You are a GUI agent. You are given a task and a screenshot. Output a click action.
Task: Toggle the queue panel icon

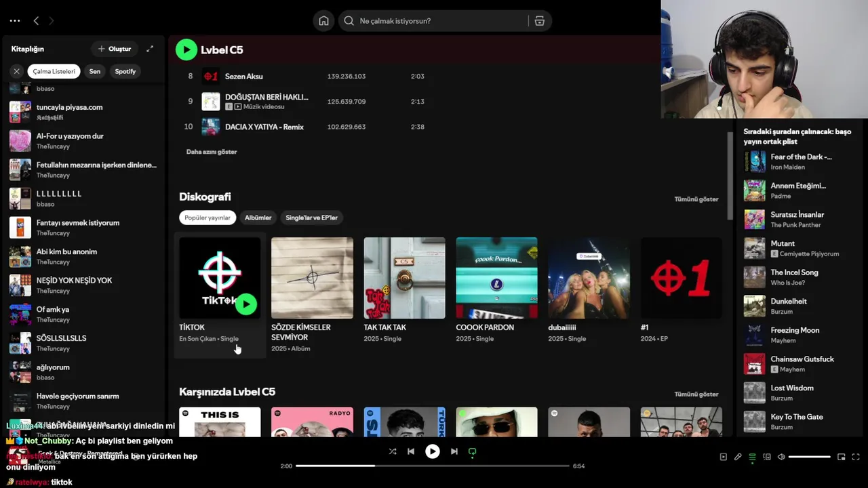point(752,457)
